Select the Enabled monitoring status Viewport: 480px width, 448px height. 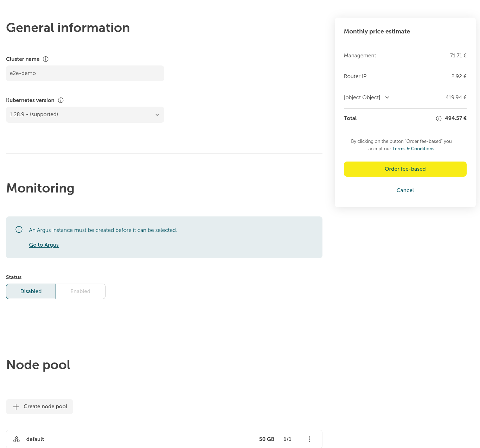[x=81, y=291]
